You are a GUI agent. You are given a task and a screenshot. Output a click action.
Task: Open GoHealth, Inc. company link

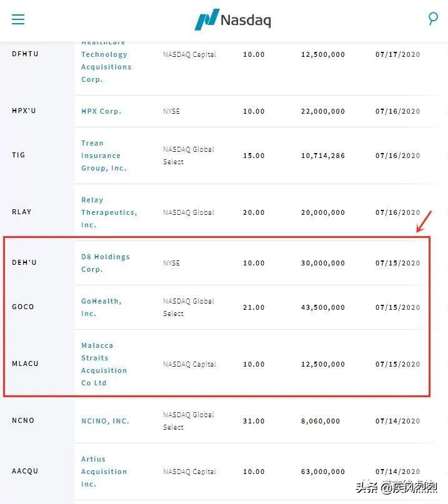(101, 307)
